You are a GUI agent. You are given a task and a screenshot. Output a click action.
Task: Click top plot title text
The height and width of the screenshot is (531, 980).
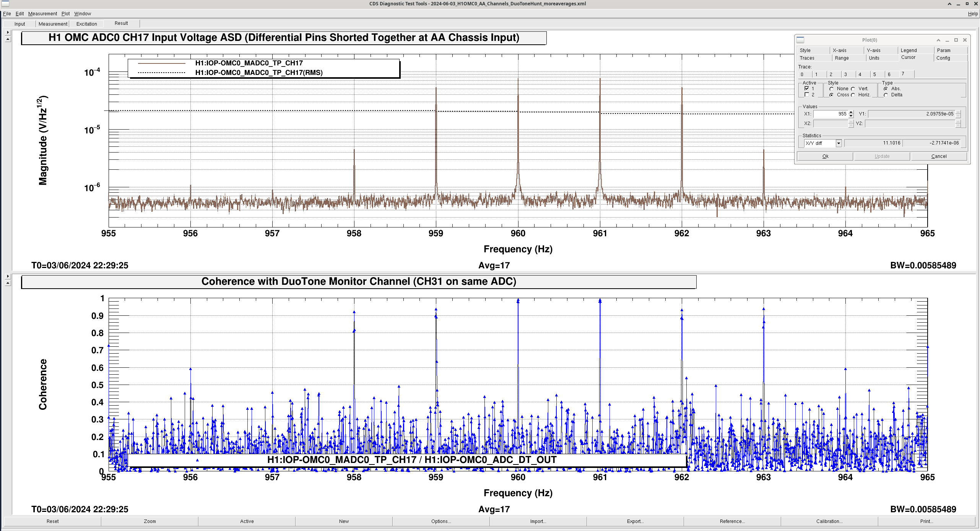click(x=284, y=38)
